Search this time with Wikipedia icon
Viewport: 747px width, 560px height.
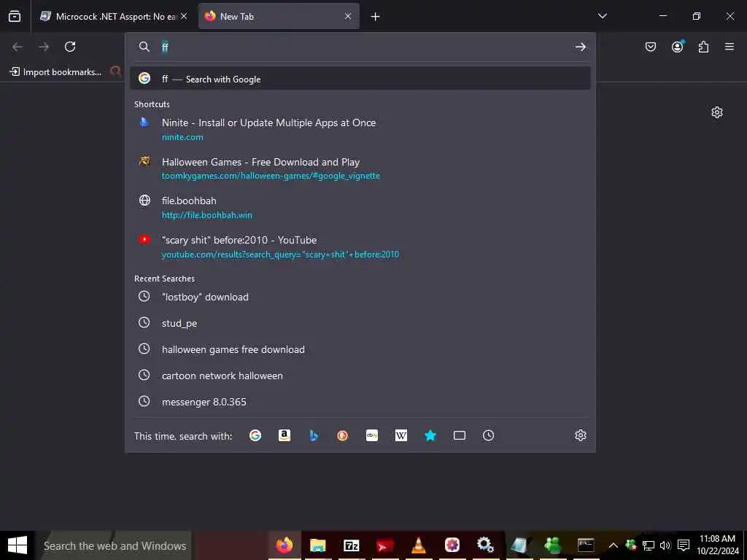click(x=401, y=435)
